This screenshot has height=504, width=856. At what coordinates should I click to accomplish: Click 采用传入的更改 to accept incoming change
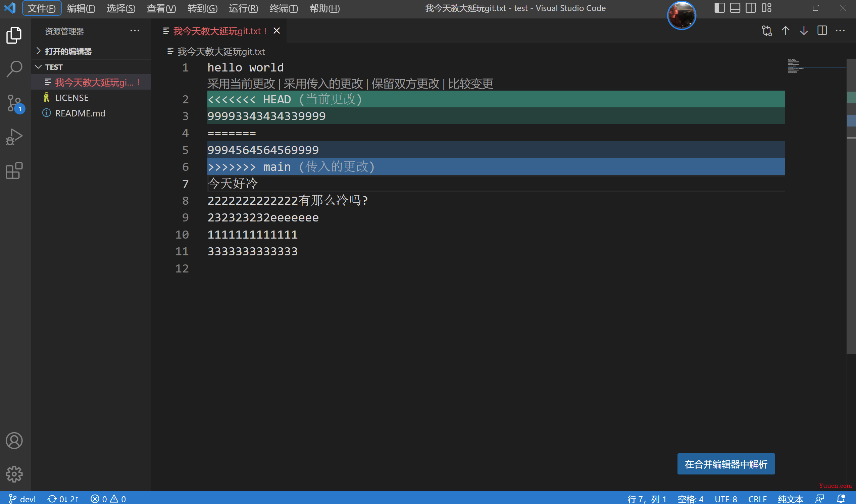coord(323,84)
